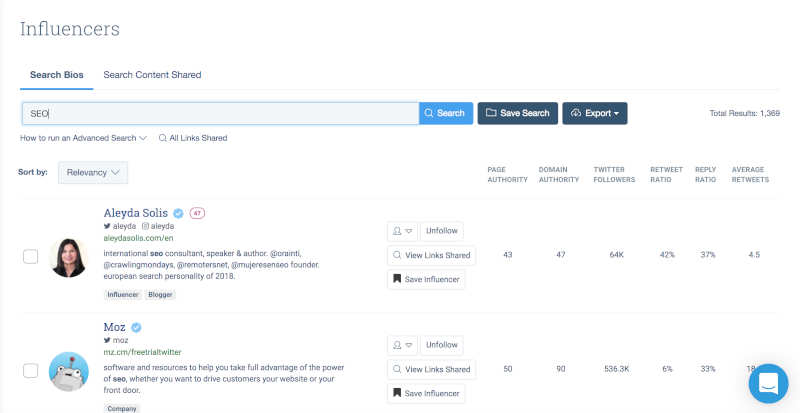Click the Page Authority column header
This screenshot has height=413, width=800.
pyautogui.click(x=507, y=175)
